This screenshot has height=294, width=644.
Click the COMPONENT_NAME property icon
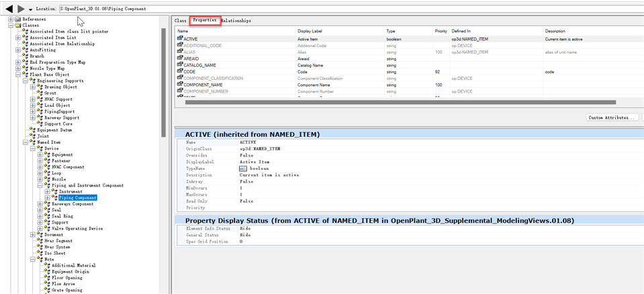(180, 85)
